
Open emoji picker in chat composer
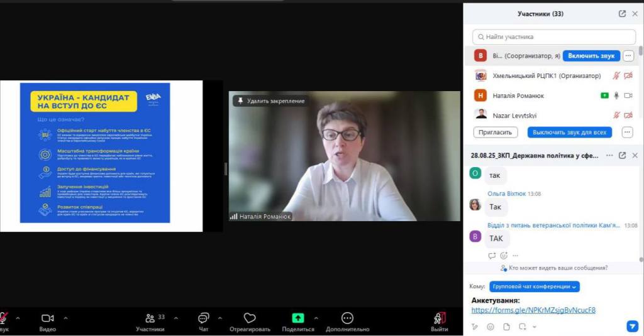pos(491,327)
